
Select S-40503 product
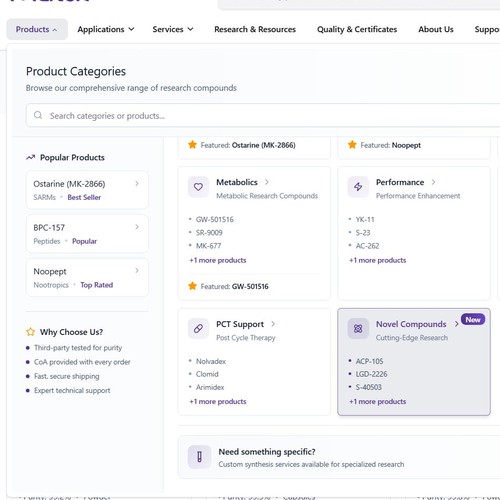(x=368, y=387)
